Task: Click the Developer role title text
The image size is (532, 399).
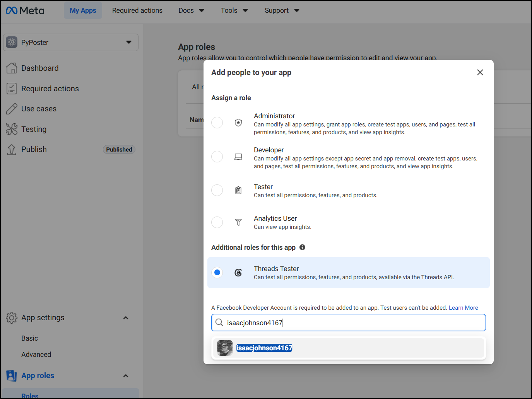Action: point(269,150)
